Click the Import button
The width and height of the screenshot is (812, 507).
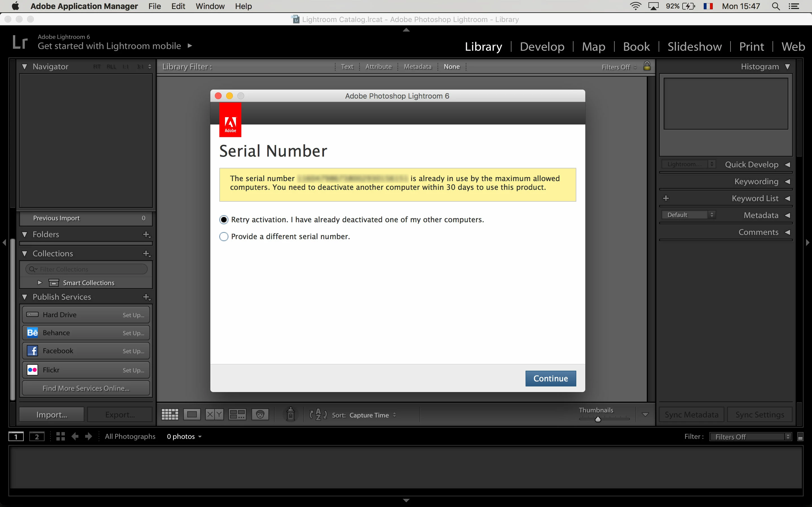(52, 415)
